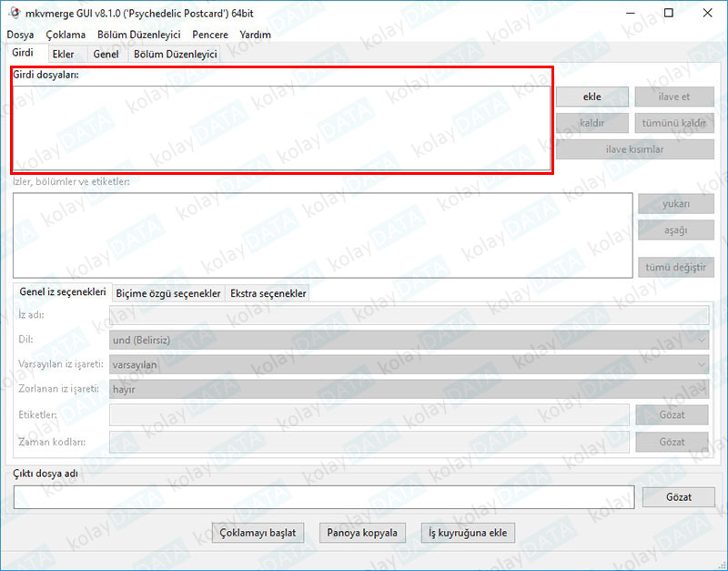Image resolution: width=728 pixels, height=571 pixels.
Task: Switch to the Ekler tab
Action: click(64, 55)
